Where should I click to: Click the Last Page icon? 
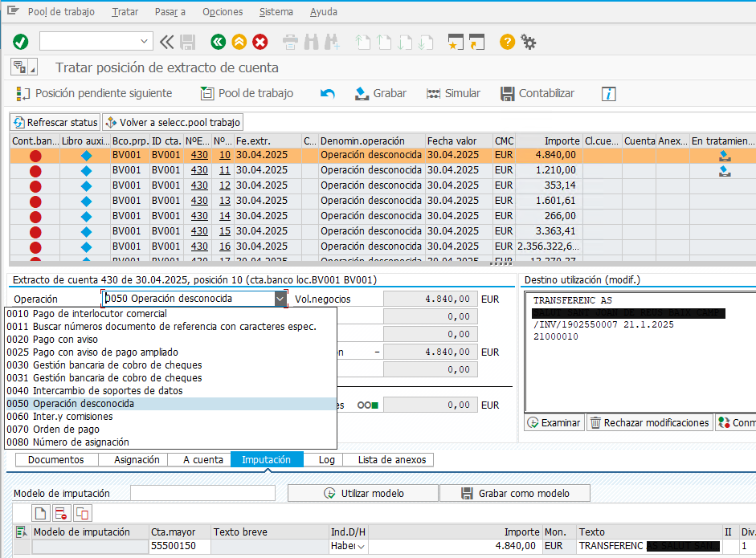click(426, 42)
